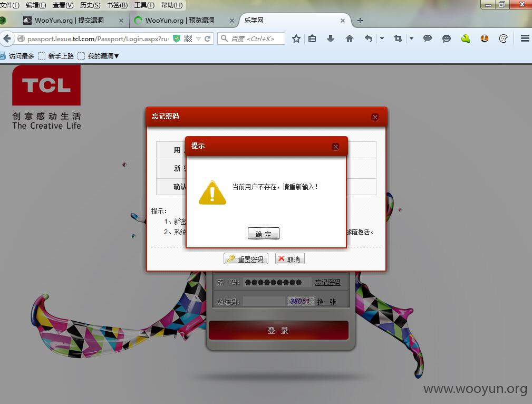Click the palette theme icon

pos(504,39)
